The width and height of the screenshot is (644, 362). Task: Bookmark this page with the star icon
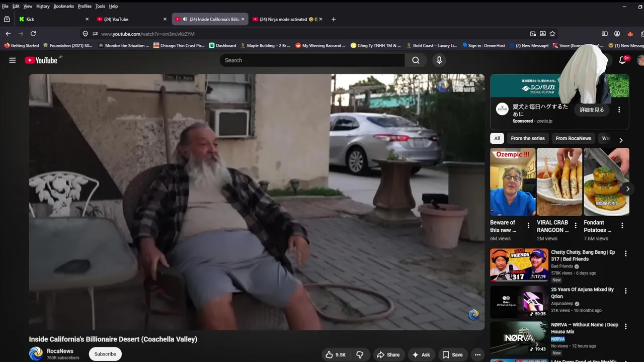tap(552, 34)
